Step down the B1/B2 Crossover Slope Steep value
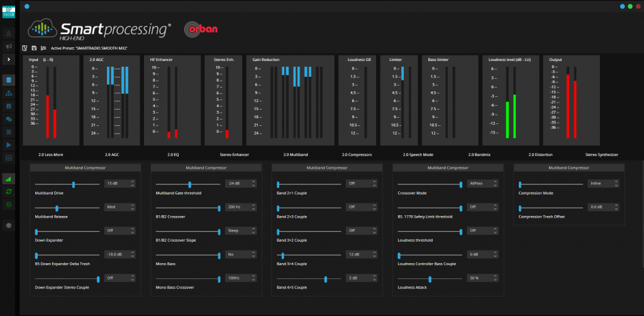 pos(253,233)
